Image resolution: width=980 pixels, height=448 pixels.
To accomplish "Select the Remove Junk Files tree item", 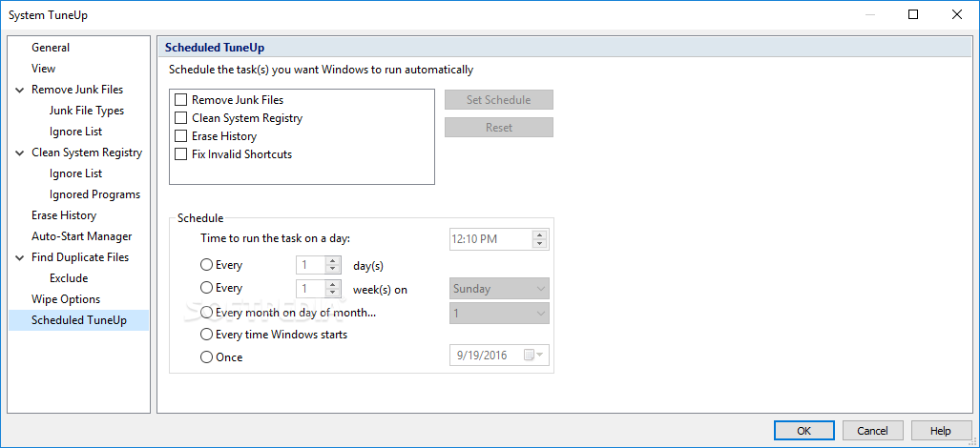I will click(x=77, y=90).
